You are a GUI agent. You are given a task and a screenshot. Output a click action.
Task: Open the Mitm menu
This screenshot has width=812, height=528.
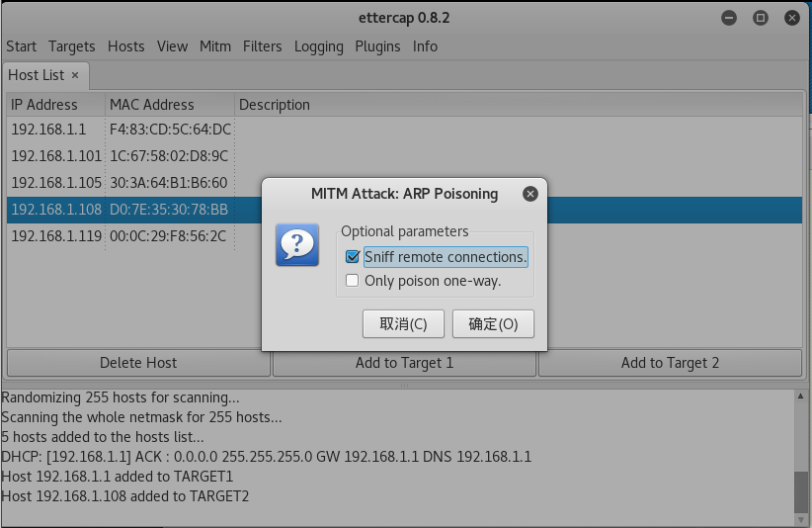click(215, 46)
